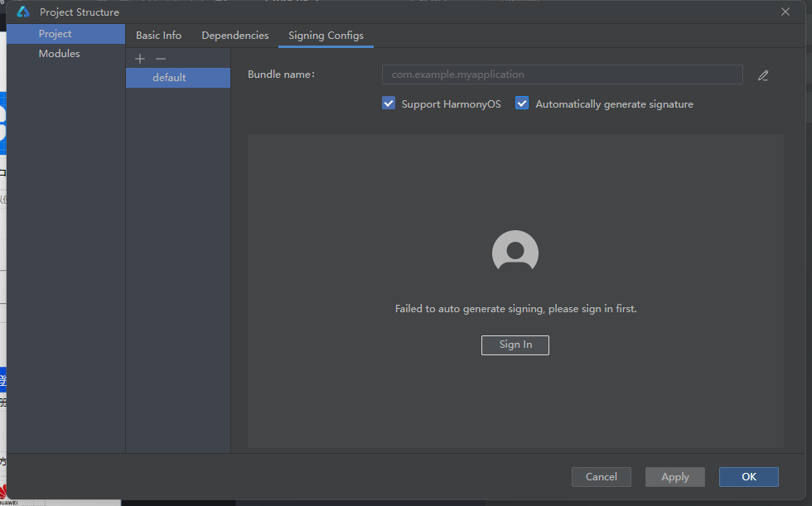
Task: Open Modules in the left sidebar
Action: coord(65,54)
